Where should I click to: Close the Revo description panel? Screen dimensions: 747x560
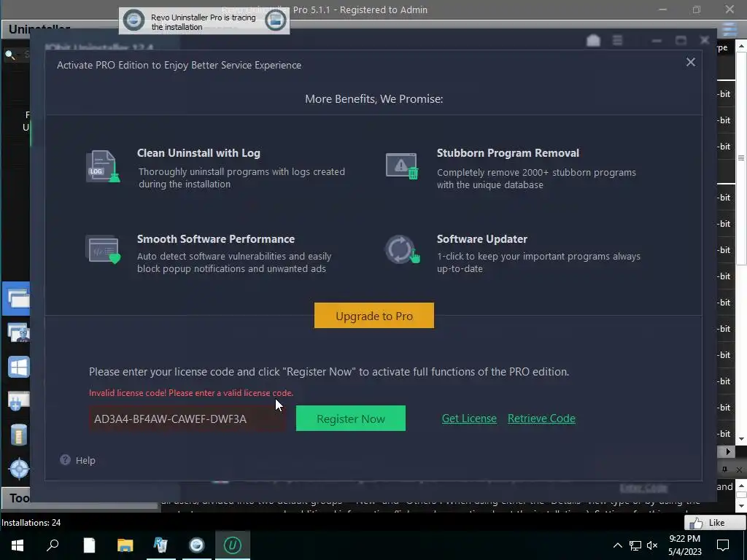click(739, 470)
